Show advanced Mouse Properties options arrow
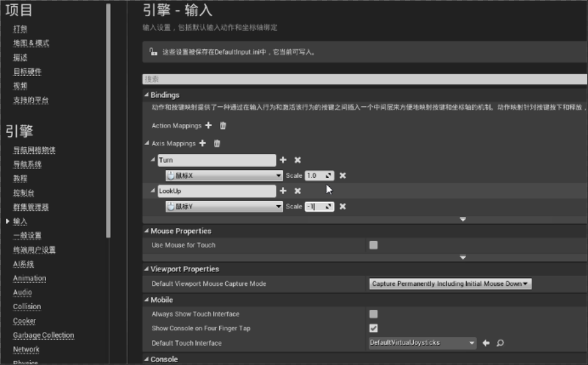The height and width of the screenshot is (365, 588). 463,257
